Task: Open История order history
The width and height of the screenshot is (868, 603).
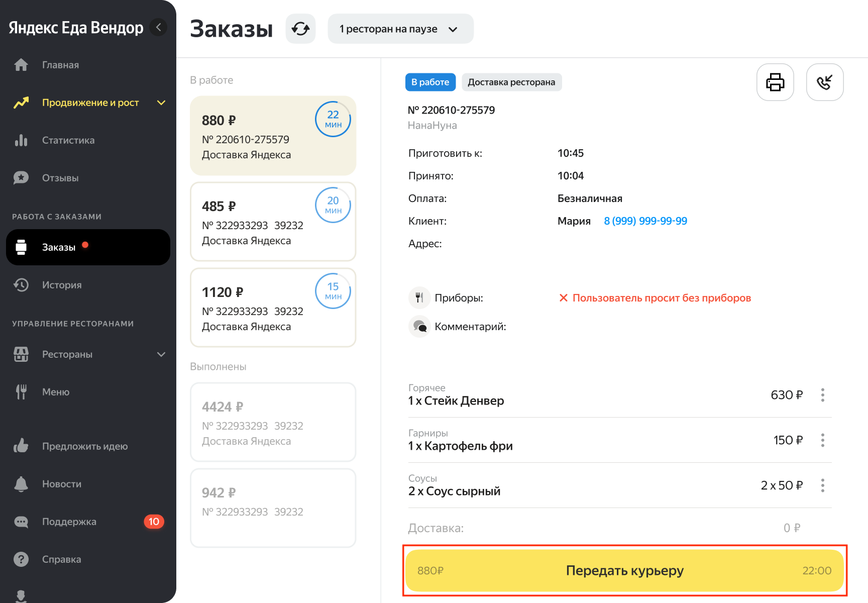Action: (x=61, y=285)
